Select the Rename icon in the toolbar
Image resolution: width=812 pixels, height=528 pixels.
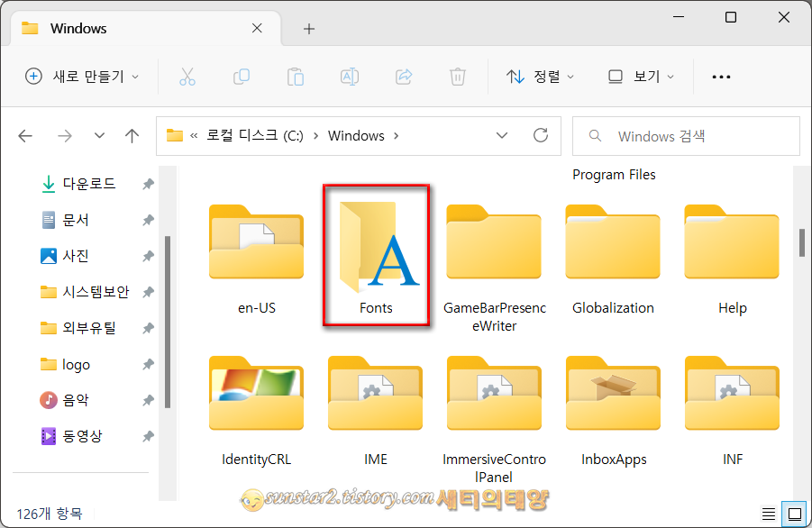350,77
